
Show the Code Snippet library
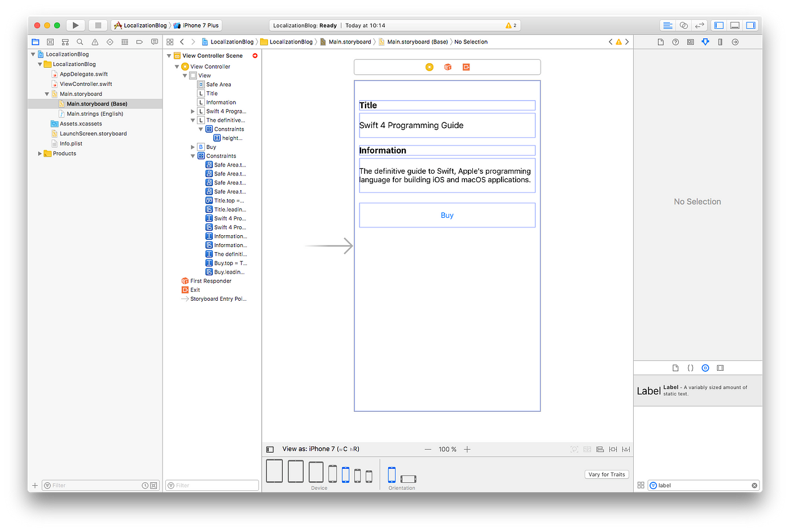[690, 368]
